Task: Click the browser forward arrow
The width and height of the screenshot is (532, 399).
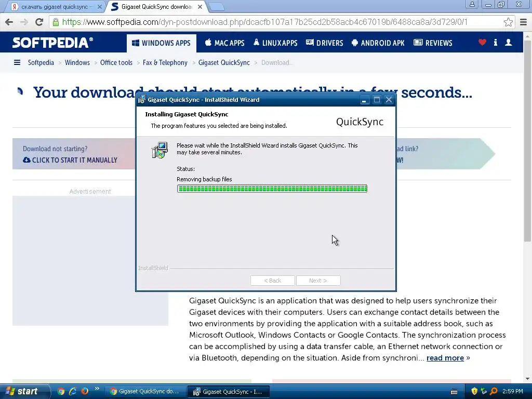Action: pos(24,22)
